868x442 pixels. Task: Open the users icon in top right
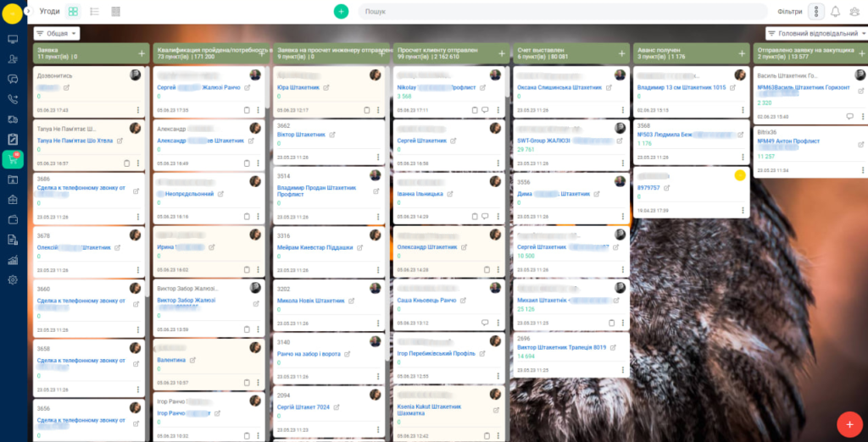click(x=854, y=12)
